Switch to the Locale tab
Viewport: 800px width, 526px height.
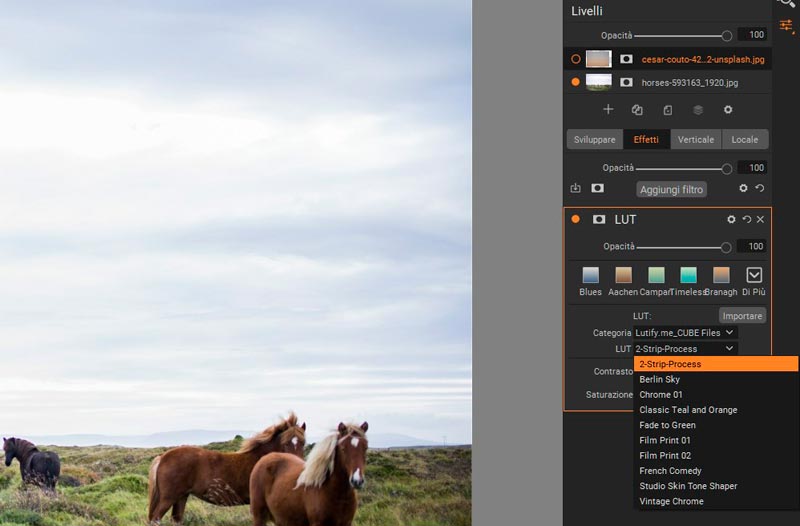[x=745, y=139]
